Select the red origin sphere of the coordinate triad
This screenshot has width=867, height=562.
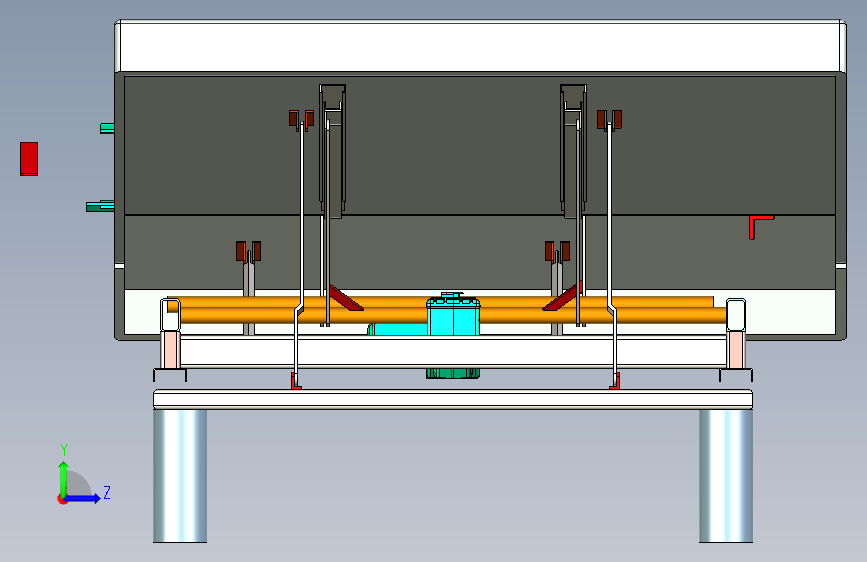pos(61,499)
